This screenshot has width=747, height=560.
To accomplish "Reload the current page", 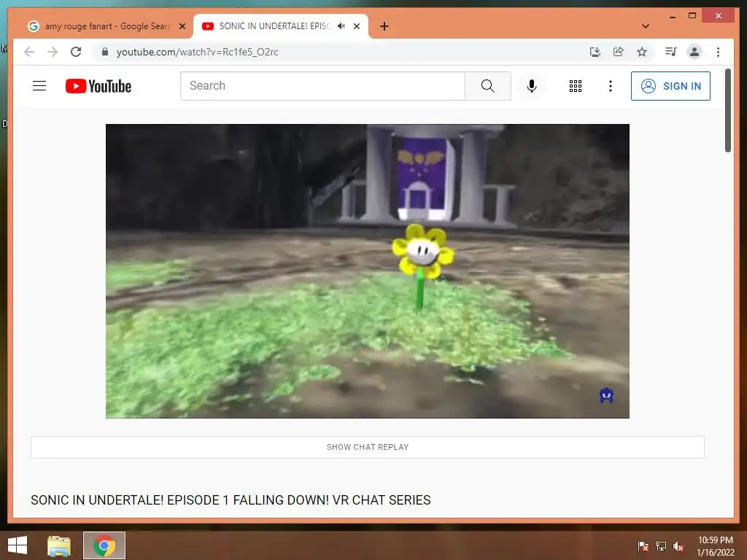I will pos(76,52).
